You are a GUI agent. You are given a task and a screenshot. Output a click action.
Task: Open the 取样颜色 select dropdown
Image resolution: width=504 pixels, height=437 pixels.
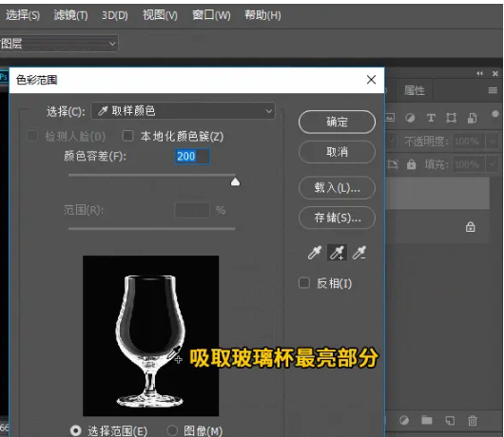184,111
